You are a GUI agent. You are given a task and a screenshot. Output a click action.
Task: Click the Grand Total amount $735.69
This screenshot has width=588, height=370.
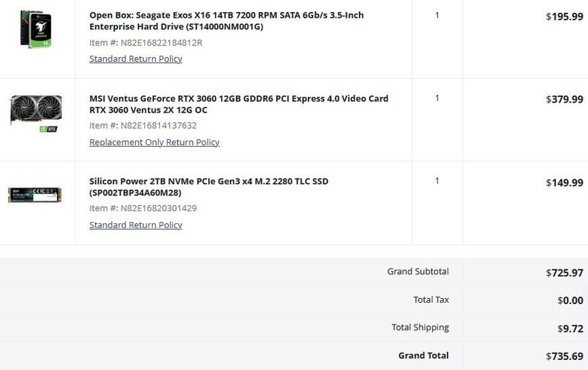[x=564, y=356]
